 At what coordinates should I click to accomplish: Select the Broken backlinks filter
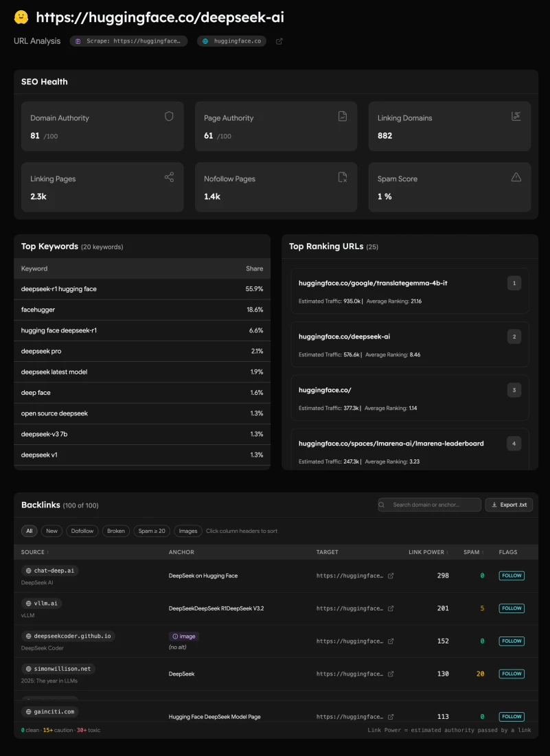tap(116, 531)
